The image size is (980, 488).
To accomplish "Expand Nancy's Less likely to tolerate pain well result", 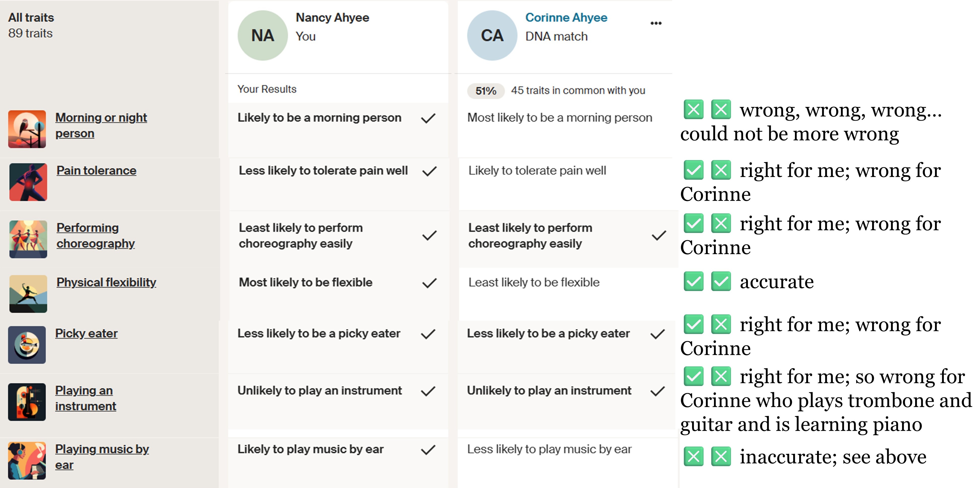I will click(323, 171).
